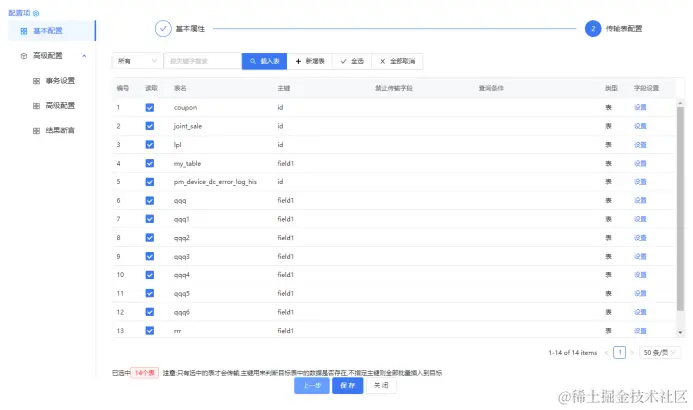Open 设置 link for joint_sale row
693x410 pixels.
640,126
